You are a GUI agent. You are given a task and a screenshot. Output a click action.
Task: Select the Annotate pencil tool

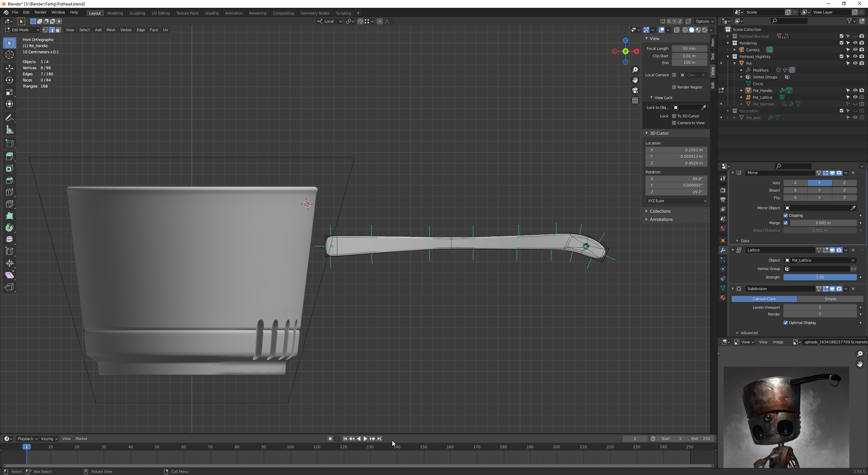pyautogui.click(x=9, y=118)
